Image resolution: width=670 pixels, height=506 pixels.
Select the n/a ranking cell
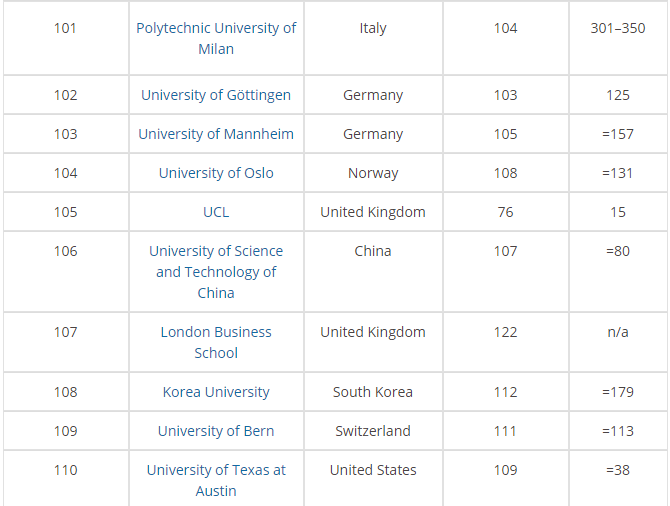618,332
